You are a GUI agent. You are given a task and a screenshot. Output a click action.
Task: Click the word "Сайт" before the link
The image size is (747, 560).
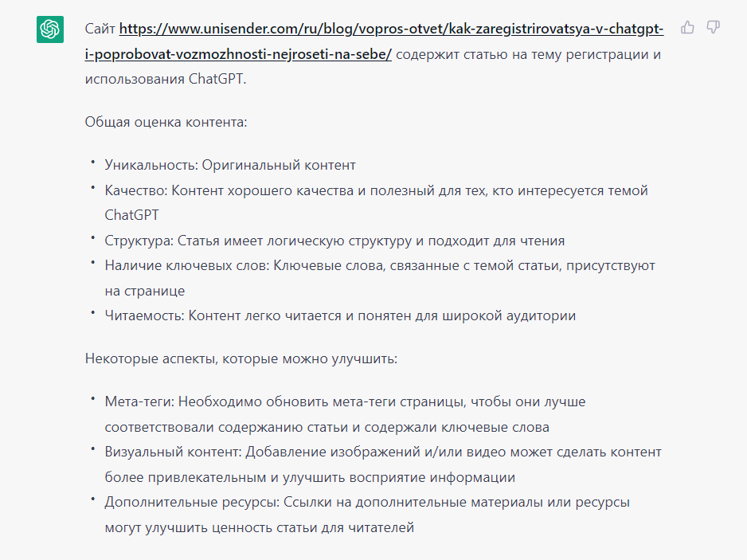coord(100,30)
